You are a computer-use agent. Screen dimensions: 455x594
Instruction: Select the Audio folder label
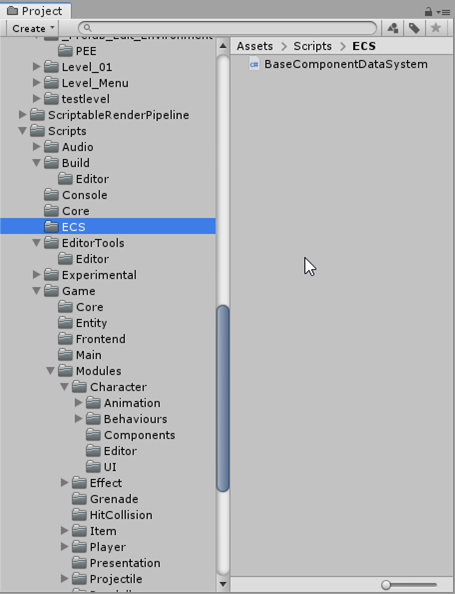pyautogui.click(x=78, y=147)
